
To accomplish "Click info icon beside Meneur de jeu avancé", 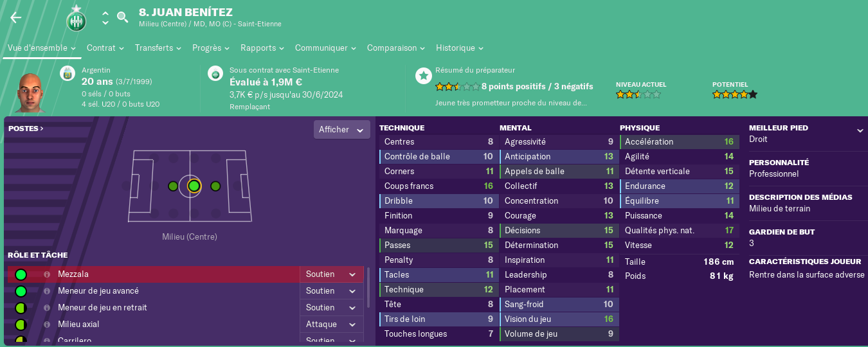I will 47,291.
